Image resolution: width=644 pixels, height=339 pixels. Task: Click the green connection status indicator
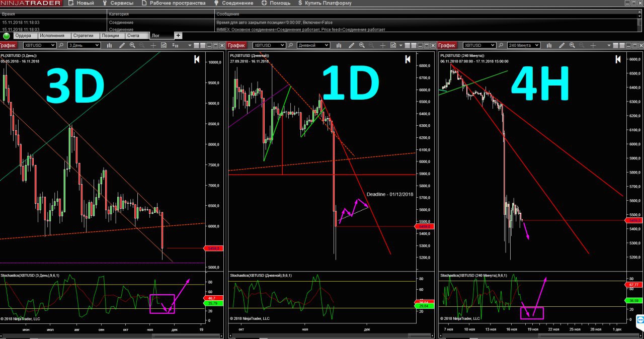point(7,36)
